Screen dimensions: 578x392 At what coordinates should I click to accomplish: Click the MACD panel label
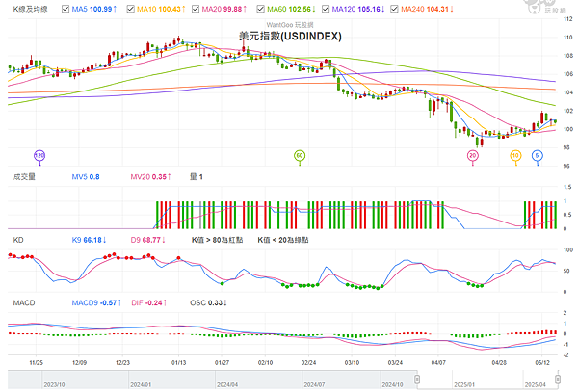[x=24, y=302]
